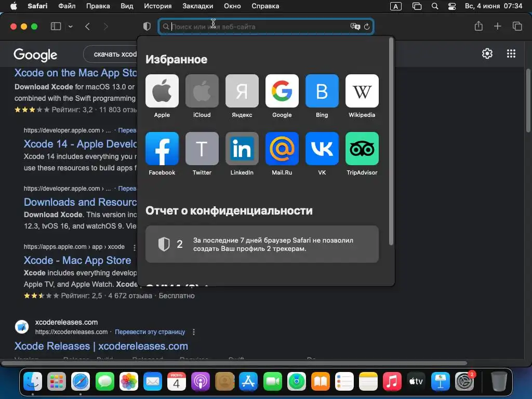532x399 pixels.
Task: Open the Файл menu
Action: point(67,6)
